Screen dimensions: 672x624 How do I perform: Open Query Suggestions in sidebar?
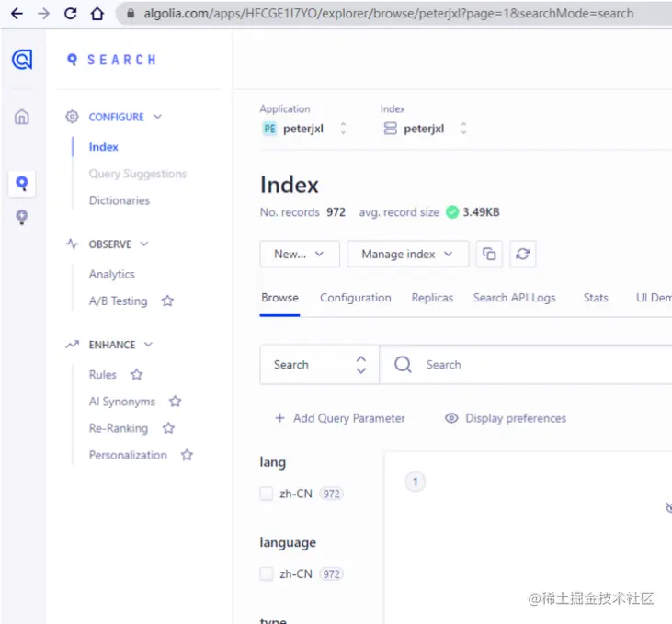click(138, 174)
